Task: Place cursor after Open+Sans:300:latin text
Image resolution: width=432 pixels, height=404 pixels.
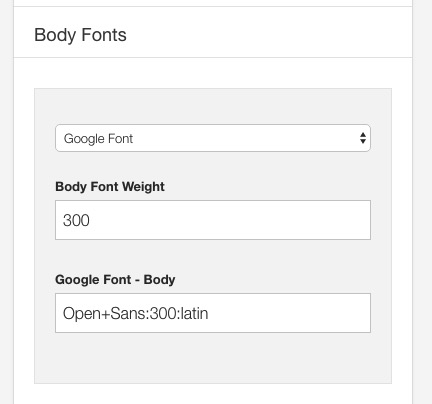Action: 209,314
